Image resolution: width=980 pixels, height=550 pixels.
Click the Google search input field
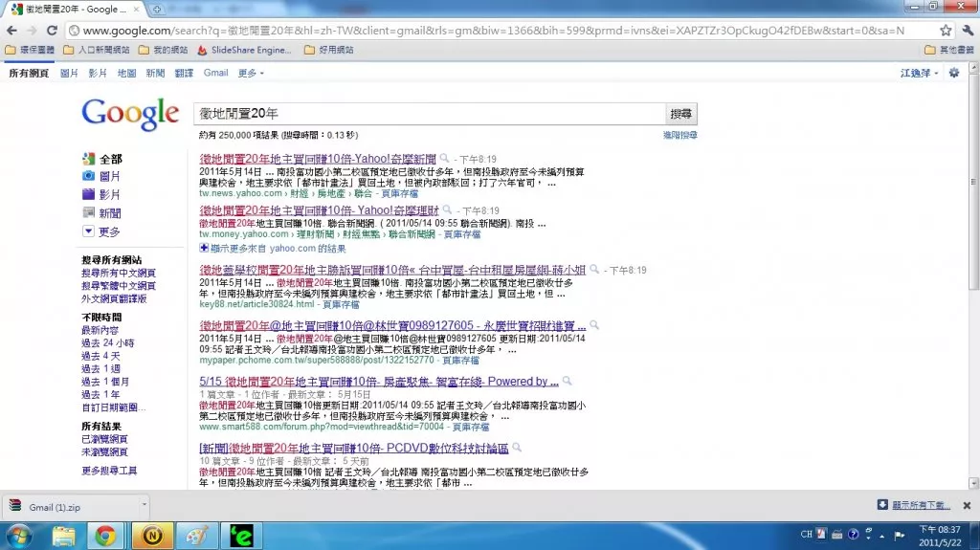click(429, 114)
